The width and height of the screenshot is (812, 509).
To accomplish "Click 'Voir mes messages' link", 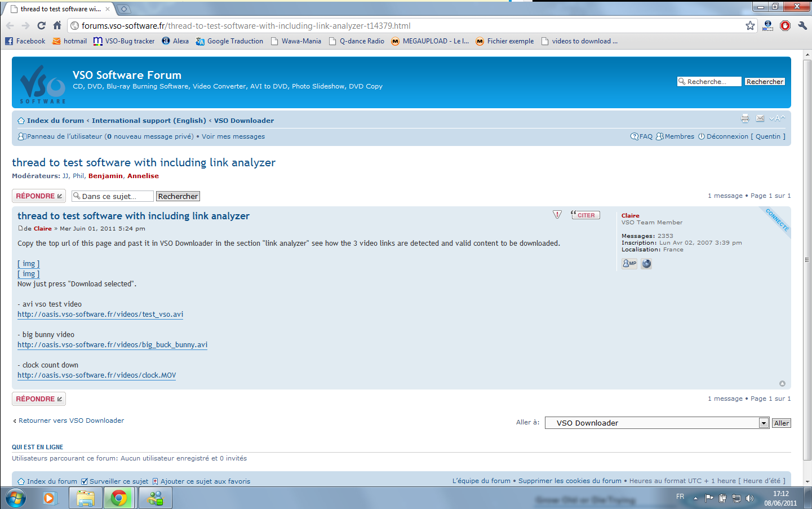I will point(233,136).
